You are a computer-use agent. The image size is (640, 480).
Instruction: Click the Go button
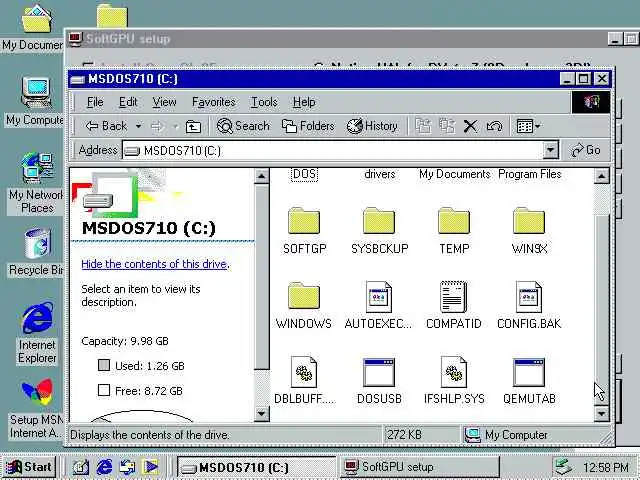pos(586,150)
